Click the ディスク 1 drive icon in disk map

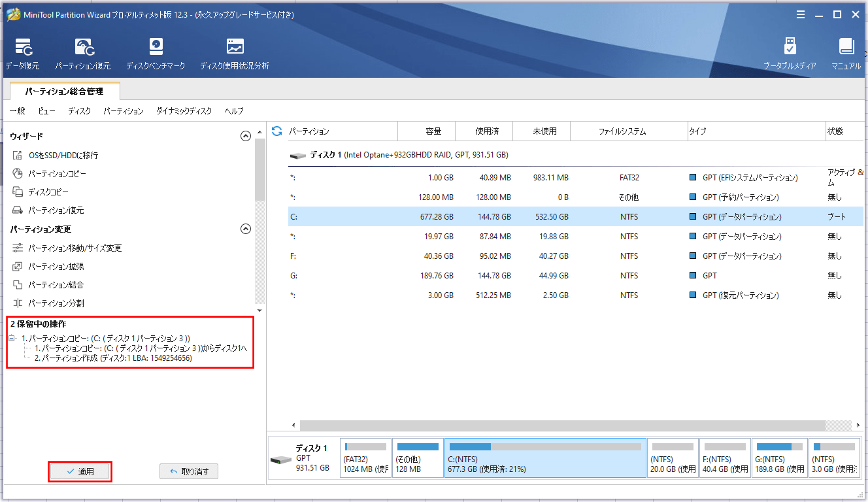click(280, 460)
